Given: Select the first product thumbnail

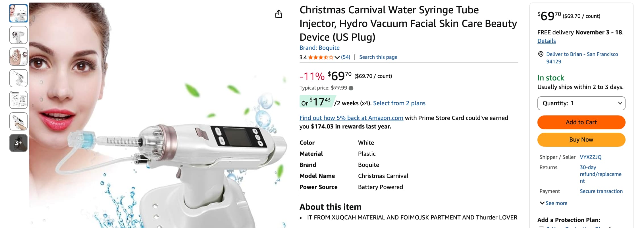Looking at the screenshot, I should pyautogui.click(x=18, y=13).
